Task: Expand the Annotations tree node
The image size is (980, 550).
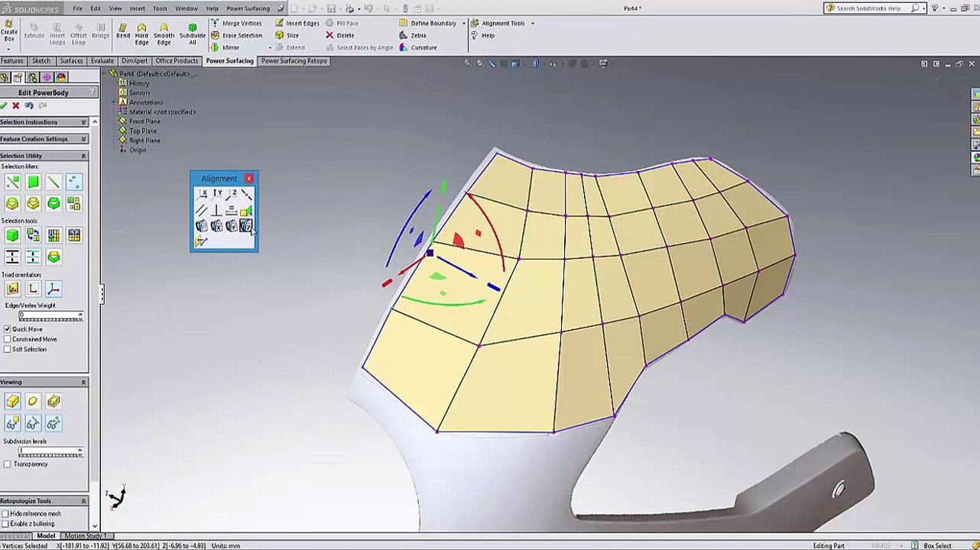Action: (x=115, y=102)
